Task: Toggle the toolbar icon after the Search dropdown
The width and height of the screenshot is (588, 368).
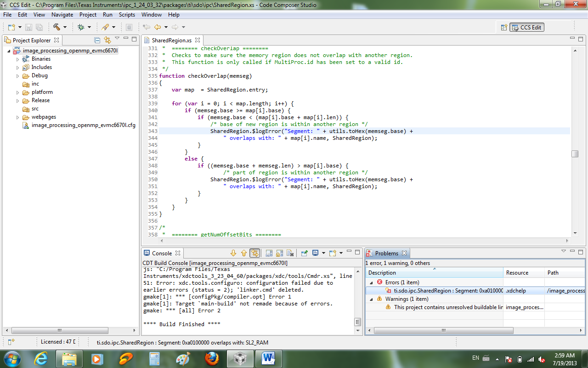Action: tap(129, 28)
